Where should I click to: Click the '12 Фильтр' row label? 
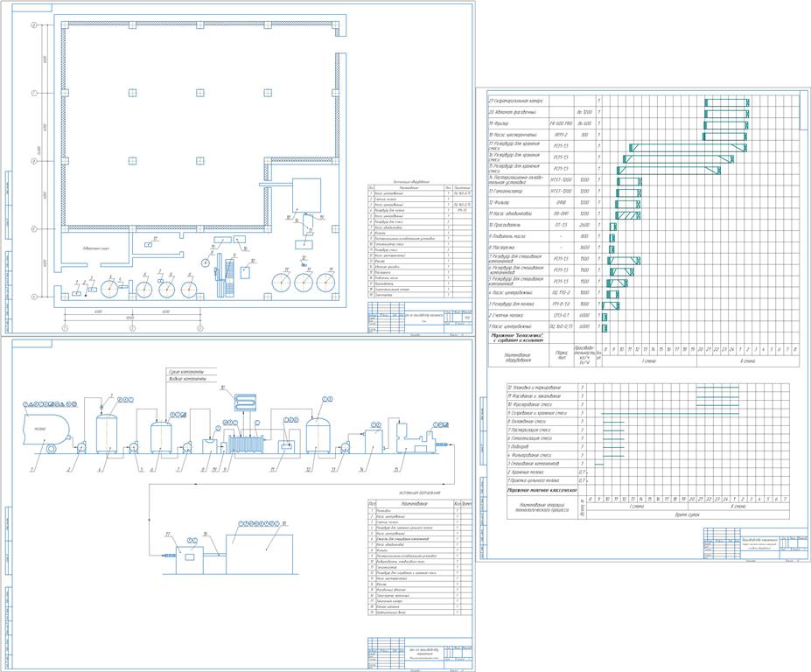(500, 203)
